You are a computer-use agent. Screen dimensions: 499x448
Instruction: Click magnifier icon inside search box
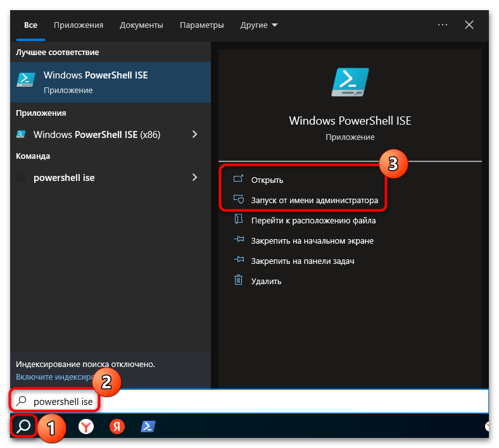coord(22,401)
